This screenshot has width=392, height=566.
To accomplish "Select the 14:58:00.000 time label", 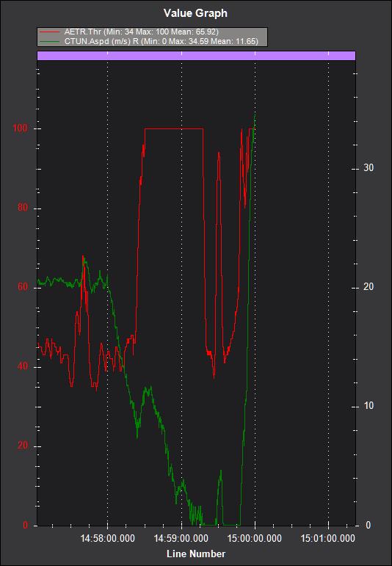I will point(108,539).
